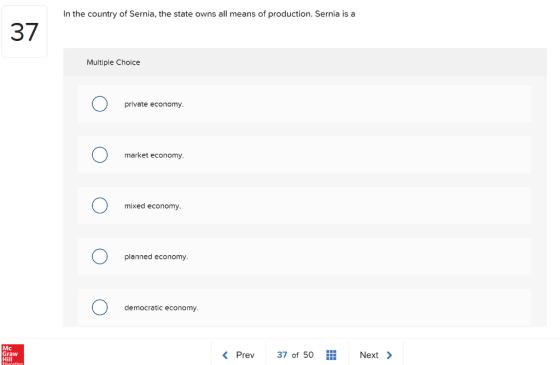The image size is (560, 365).
Task: Click the 'Multiple Choice' header label
Action: 113,62
